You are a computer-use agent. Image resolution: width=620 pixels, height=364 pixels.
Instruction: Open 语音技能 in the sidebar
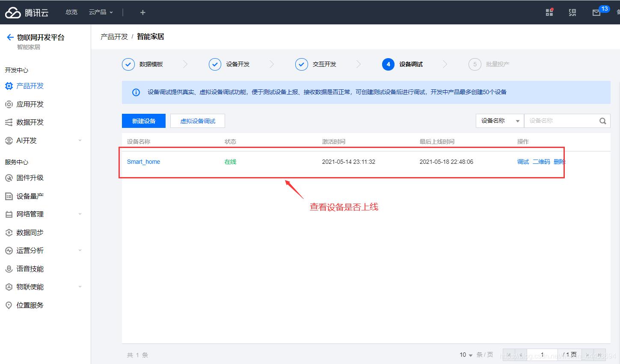[x=30, y=269]
